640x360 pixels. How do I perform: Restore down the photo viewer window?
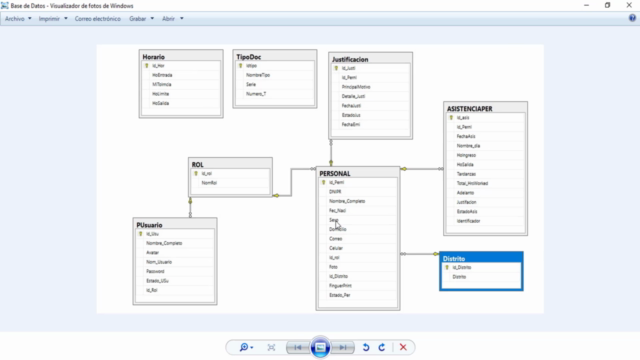pos(607,5)
